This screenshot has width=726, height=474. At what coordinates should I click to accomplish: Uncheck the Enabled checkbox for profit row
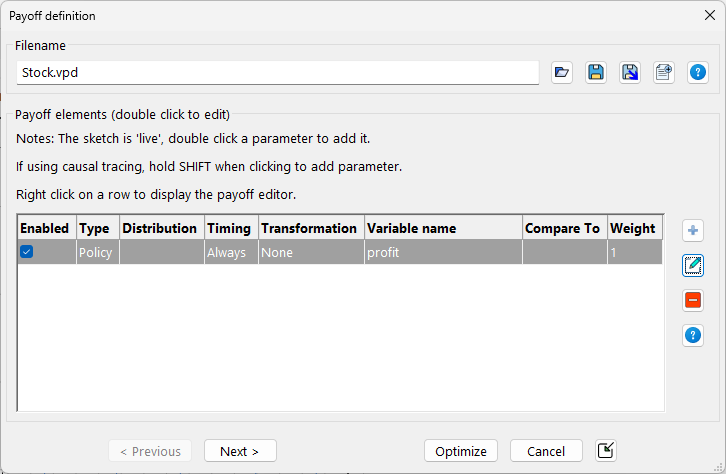click(x=27, y=252)
